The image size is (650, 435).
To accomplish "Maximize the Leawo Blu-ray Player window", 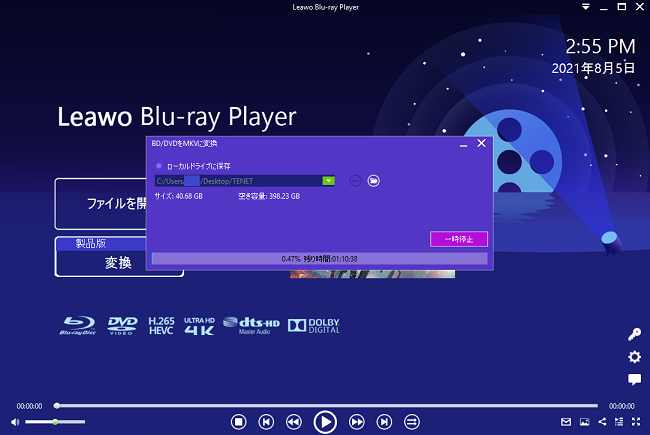I will click(x=622, y=7).
